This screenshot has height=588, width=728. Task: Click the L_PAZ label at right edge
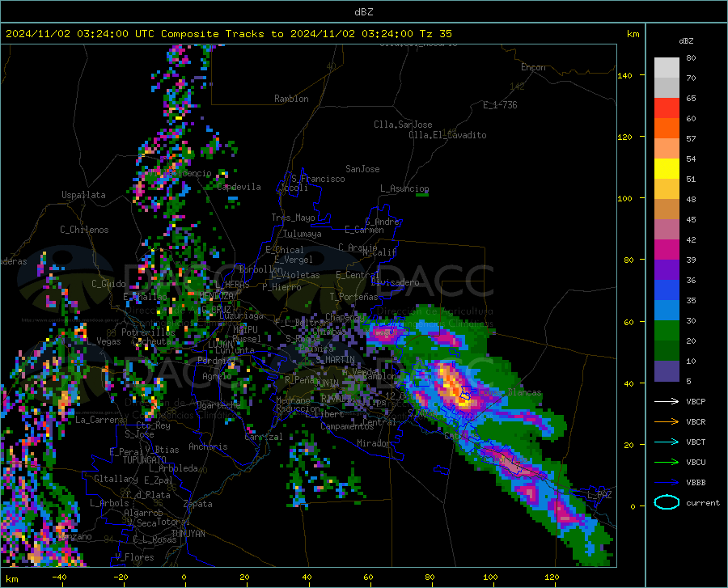tap(599, 495)
